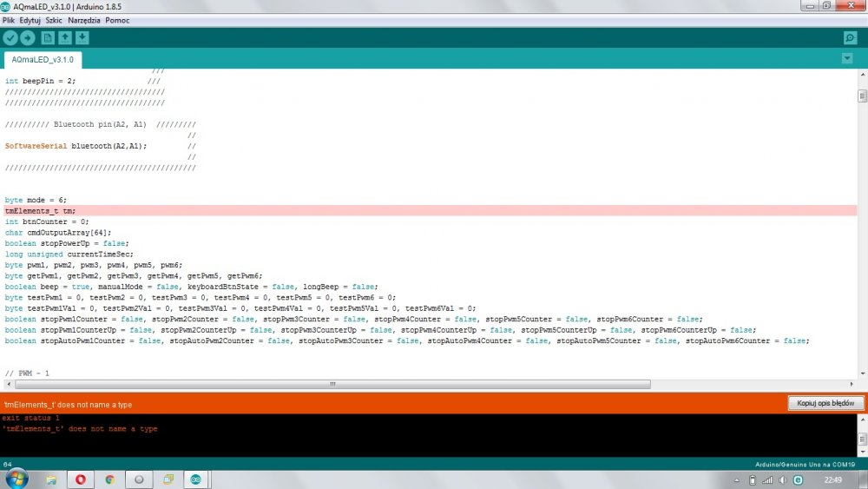Show hidden system tray icons arrow
The image size is (868, 489).
737,479
